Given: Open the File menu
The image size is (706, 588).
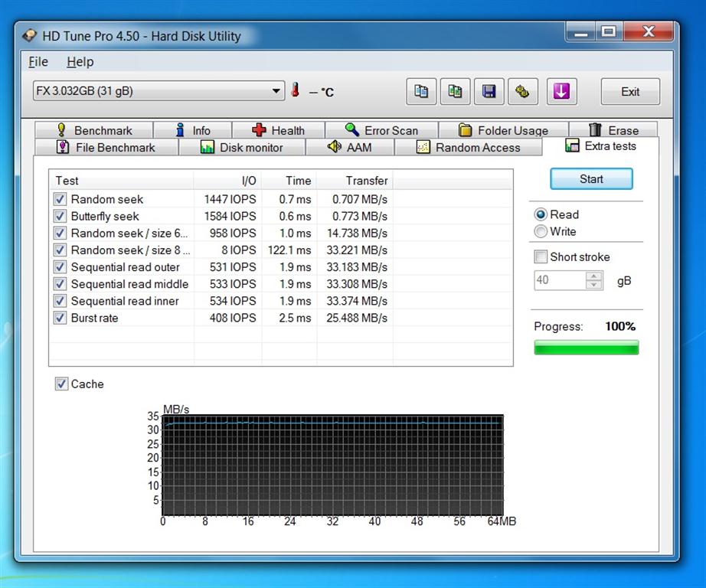Looking at the screenshot, I should [x=38, y=62].
